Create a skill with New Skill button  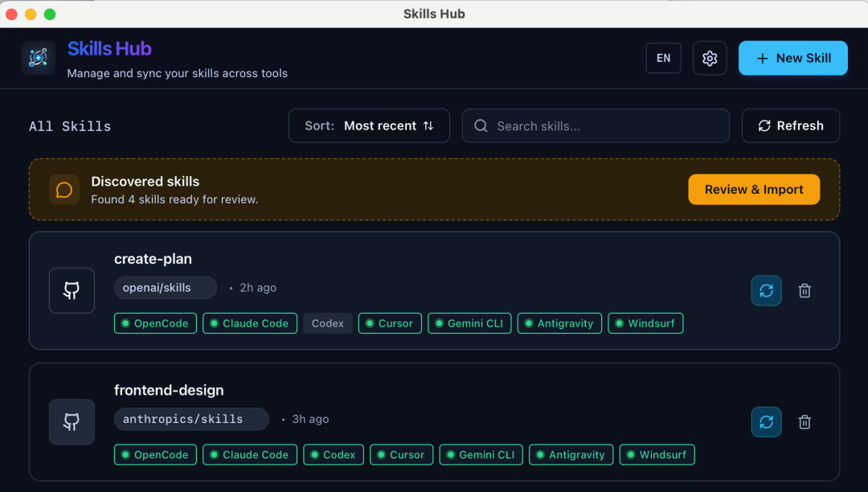792,58
